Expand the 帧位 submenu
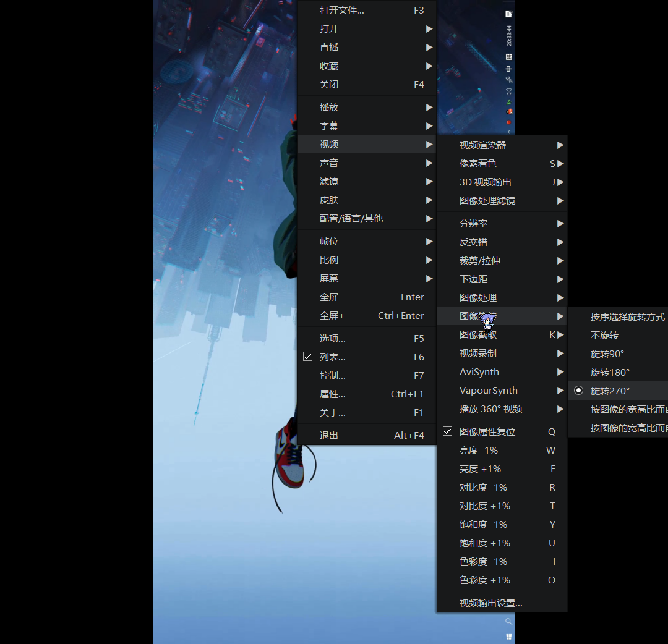This screenshot has width=668, height=644. click(366, 242)
